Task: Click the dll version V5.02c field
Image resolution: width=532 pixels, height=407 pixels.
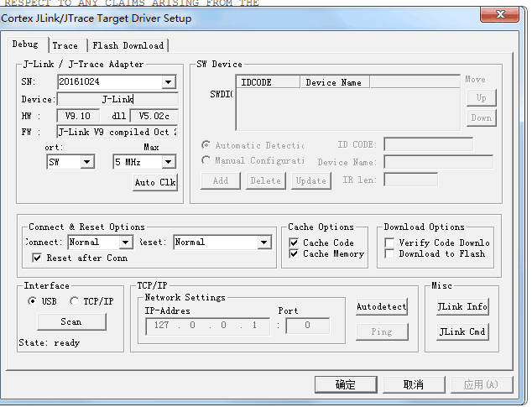Action: pyautogui.click(x=154, y=116)
